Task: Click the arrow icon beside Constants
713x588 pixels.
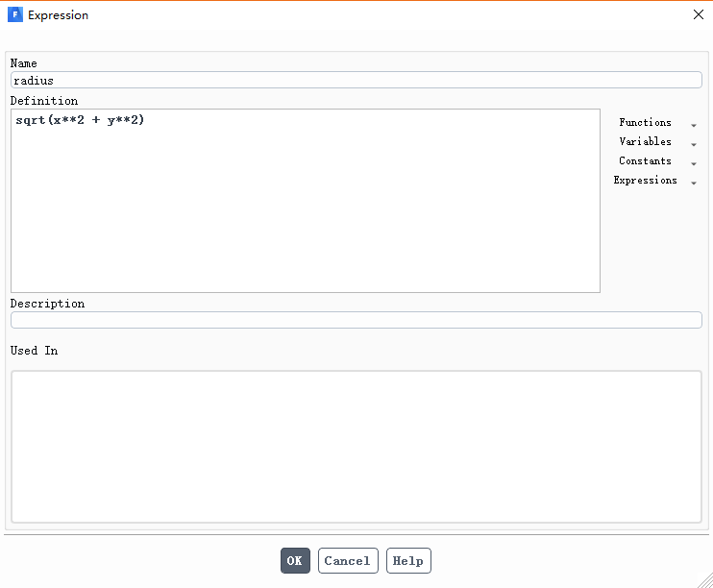Action: 694,163
